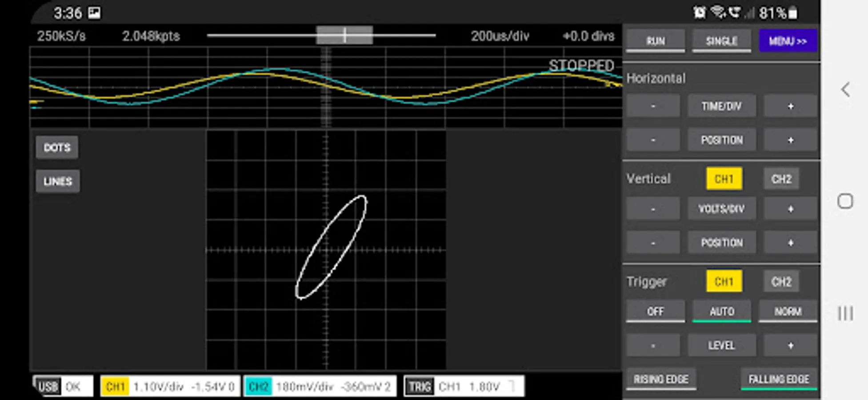This screenshot has width=868, height=400.
Task: Switch XY plot to DOTS mode
Action: pyautogui.click(x=57, y=147)
